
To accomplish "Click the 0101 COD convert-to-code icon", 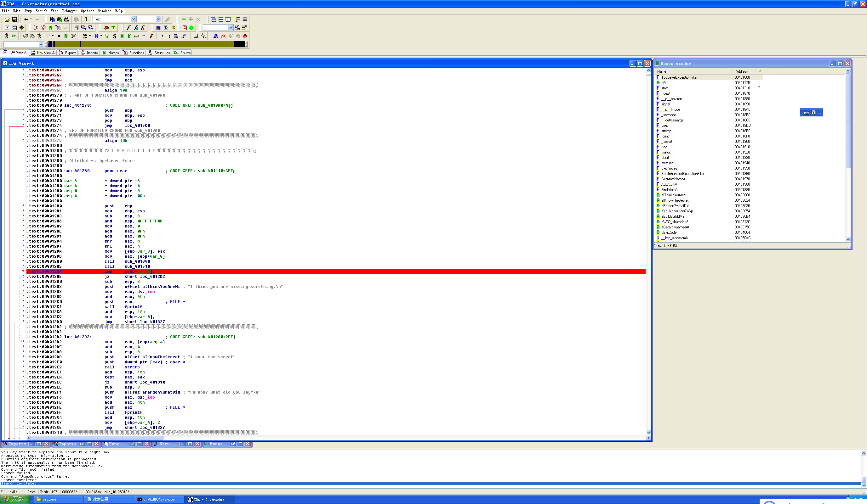I will point(26,36).
